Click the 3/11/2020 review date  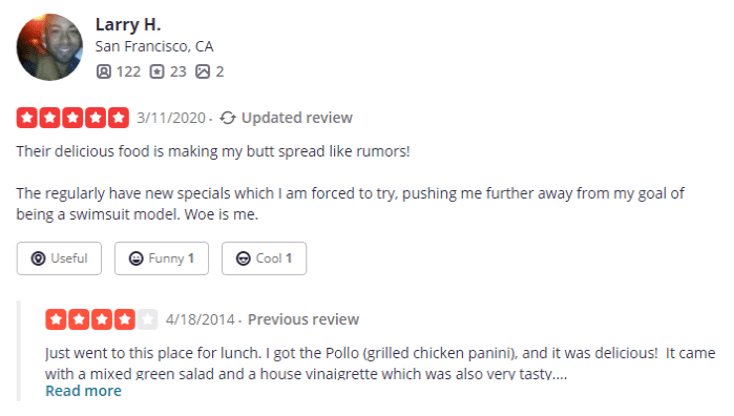[171, 118]
